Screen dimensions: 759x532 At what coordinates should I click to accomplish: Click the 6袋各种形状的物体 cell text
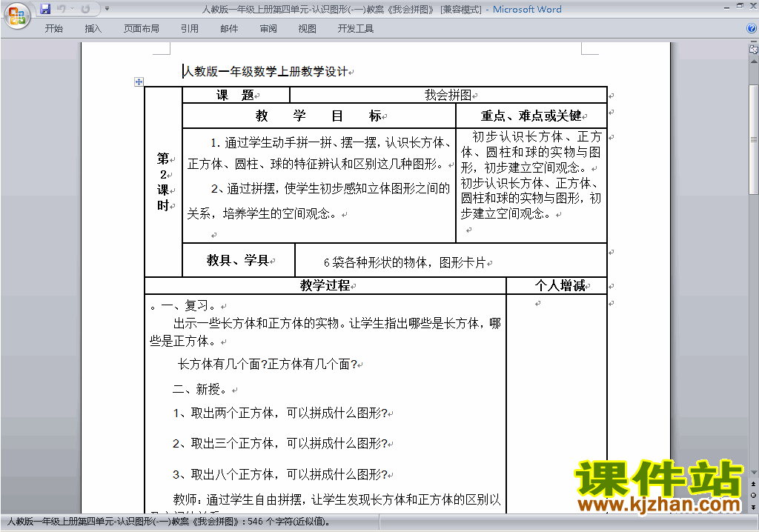(405, 262)
